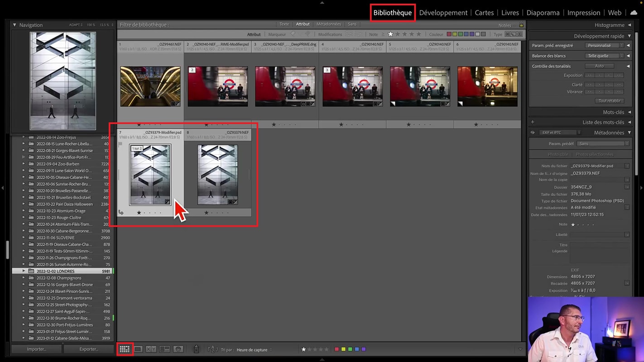
Task: Click the greater-or-equal rating operator
Action: [383, 34]
